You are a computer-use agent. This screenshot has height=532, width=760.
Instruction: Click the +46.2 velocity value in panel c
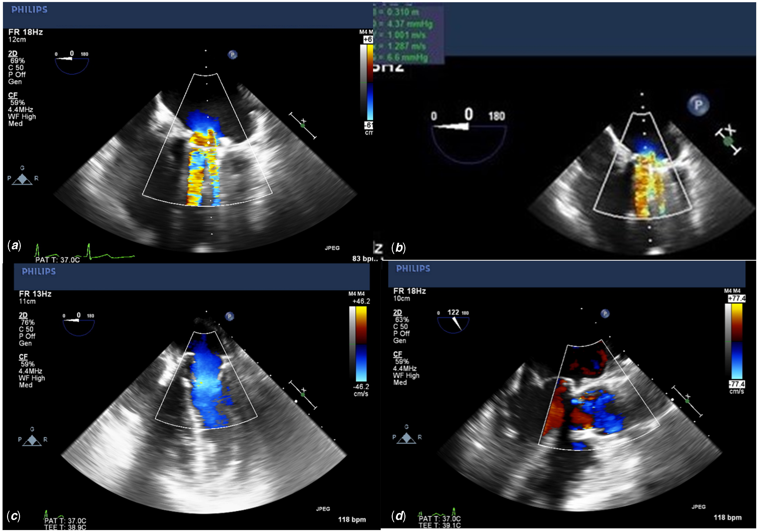tap(361, 301)
